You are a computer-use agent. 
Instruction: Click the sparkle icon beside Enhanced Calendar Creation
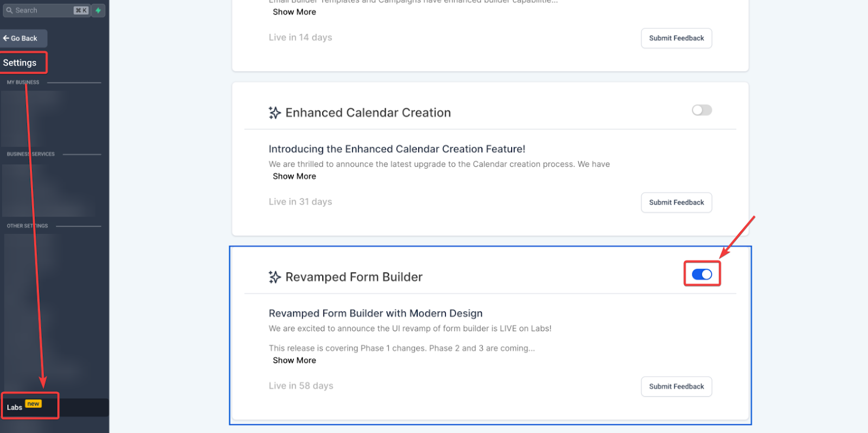pos(275,113)
